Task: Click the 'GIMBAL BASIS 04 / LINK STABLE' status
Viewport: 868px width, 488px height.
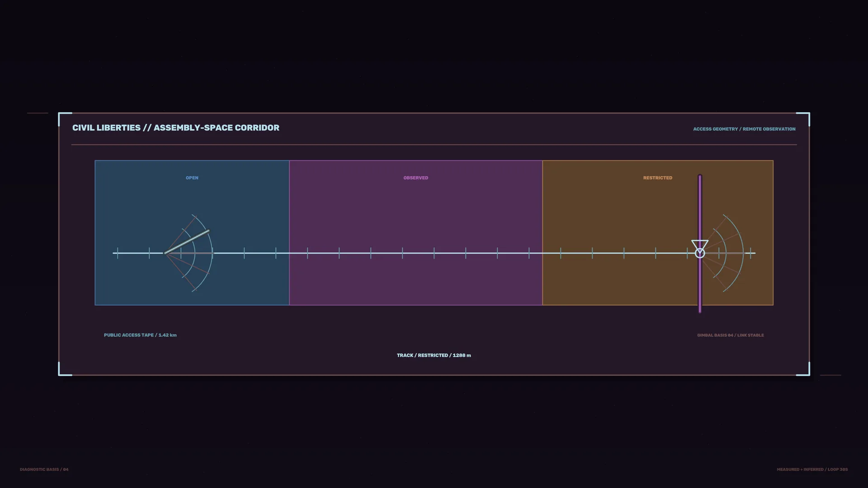Action: [x=731, y=335]
